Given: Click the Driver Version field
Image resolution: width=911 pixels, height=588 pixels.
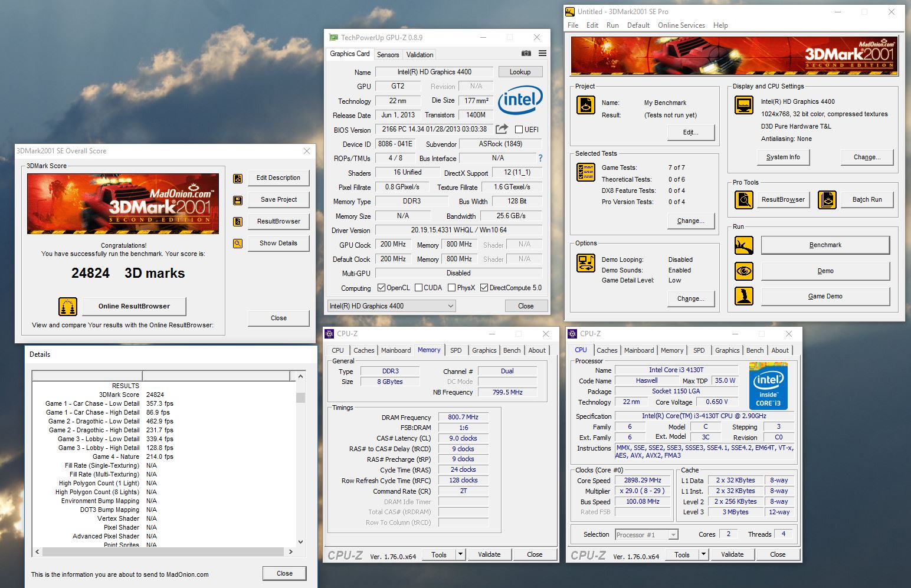Looking at the screenshot, I should point(458,230).
